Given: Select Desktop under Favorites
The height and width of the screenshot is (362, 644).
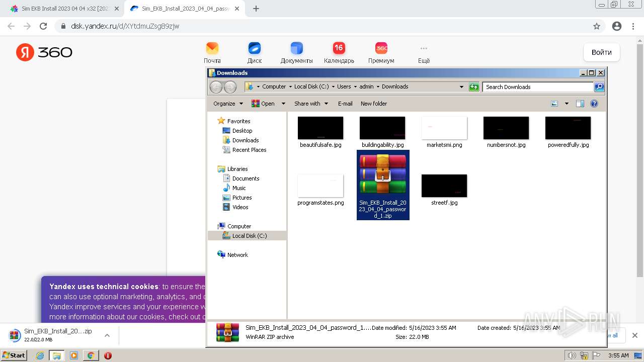Looking at the screenshot, I should coord(237,131).
